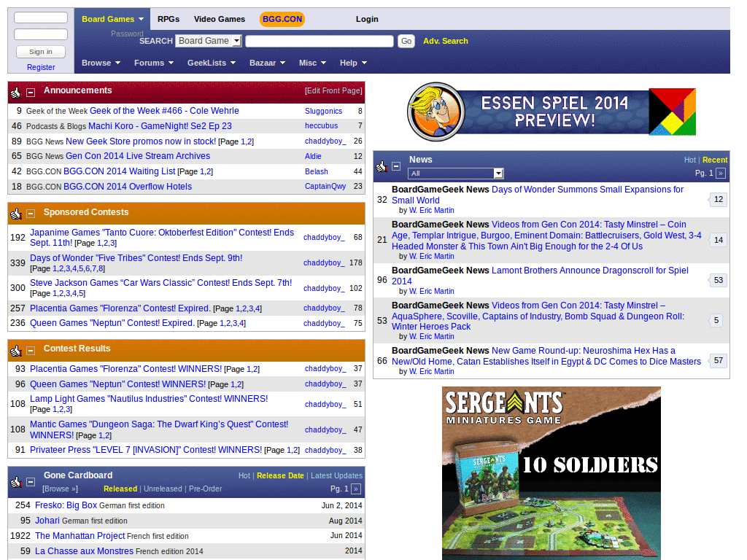Sort Gone Cardboard by Release Date
Screen dimensions: 747x560
(280, 475)
